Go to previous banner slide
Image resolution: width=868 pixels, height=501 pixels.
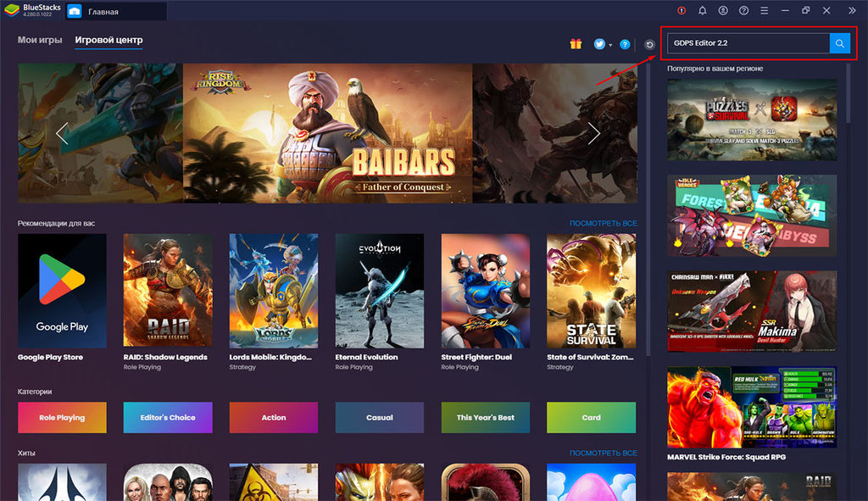[62, 133]
